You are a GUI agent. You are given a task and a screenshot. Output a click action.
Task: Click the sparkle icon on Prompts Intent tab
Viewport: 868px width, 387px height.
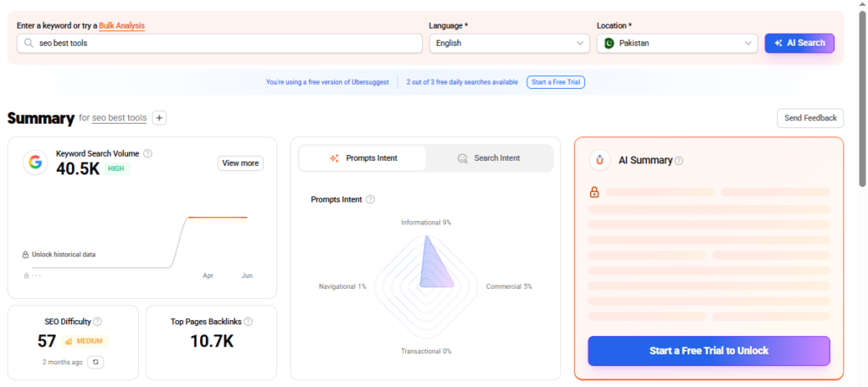334,158
